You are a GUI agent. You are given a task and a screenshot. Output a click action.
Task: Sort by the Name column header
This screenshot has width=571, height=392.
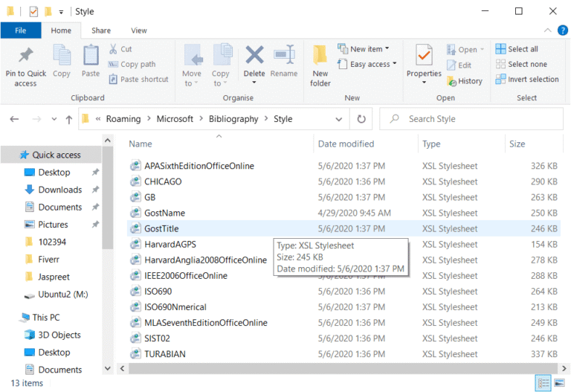pos(141,144)
